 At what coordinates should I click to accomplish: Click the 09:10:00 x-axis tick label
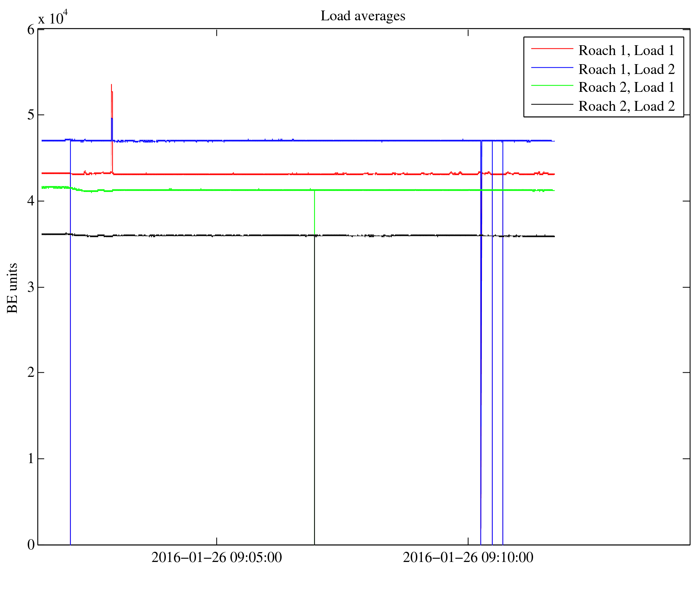click(468, 557)
